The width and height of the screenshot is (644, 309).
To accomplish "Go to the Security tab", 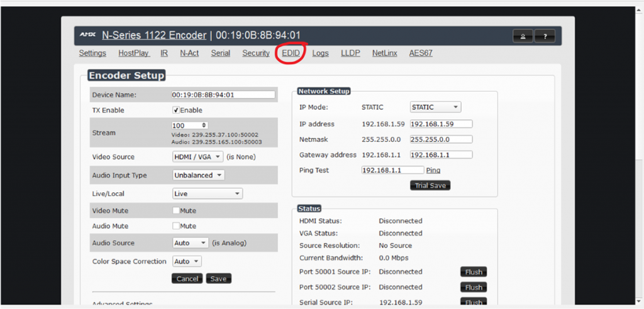I will pos(256,53).
